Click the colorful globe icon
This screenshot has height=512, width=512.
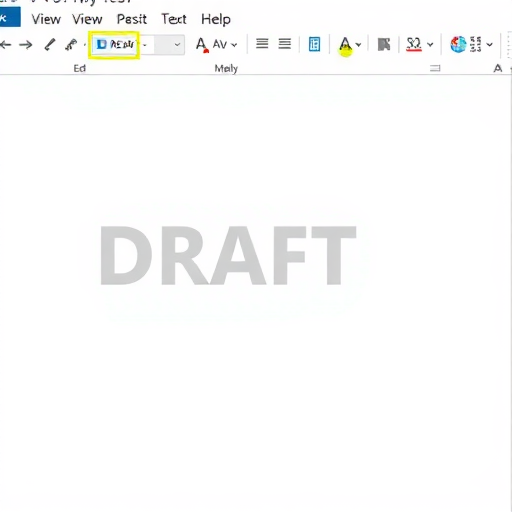coord(458,44)
